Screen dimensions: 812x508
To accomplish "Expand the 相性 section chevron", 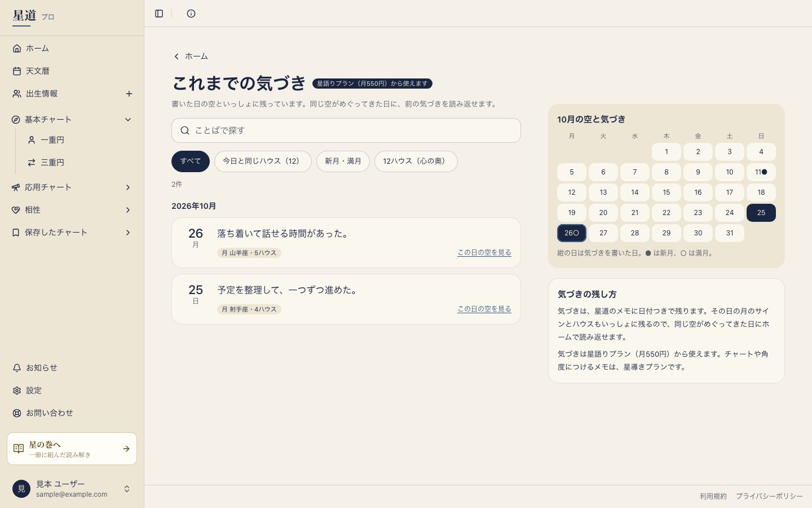I will [x=128, y=210].
